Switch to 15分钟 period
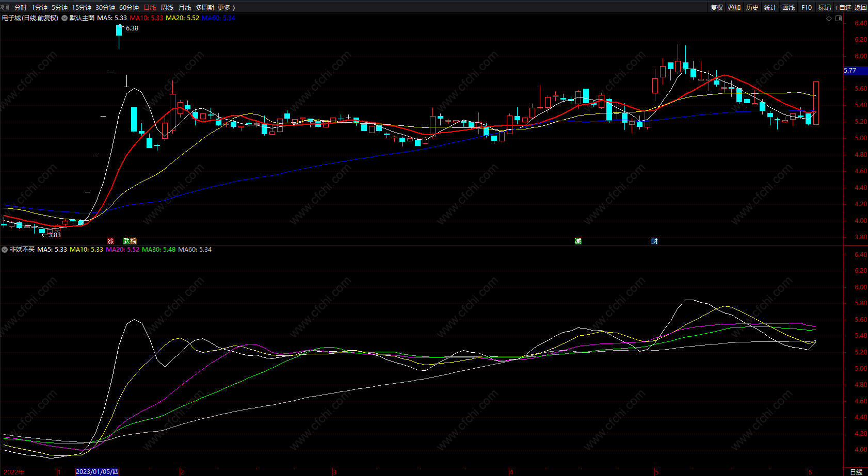 [82, 8]
